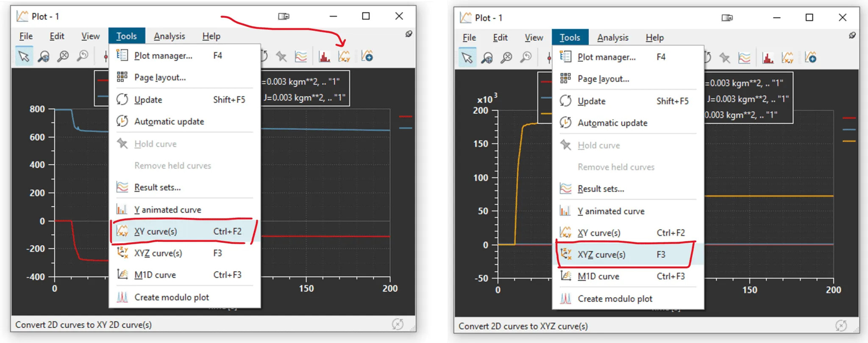
Task: Toggle Automatic update in the left Tools menu
Action: (x=169, y=122)
